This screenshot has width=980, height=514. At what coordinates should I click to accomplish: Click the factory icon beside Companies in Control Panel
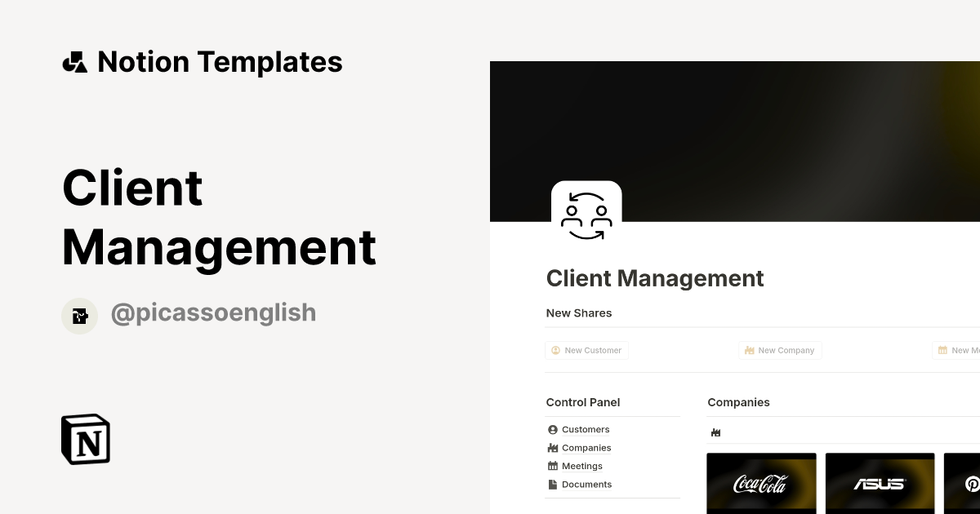(552, 447)
